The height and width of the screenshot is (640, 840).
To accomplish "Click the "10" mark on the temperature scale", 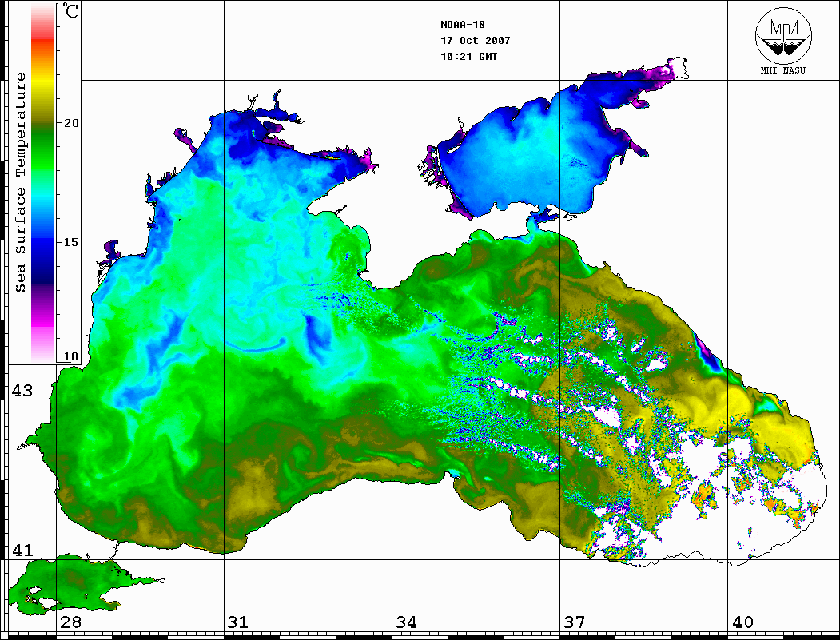I will [70, 356].
